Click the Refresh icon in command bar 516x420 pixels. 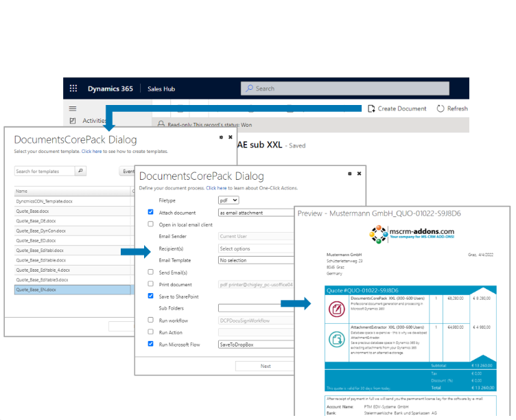point(441,108)
